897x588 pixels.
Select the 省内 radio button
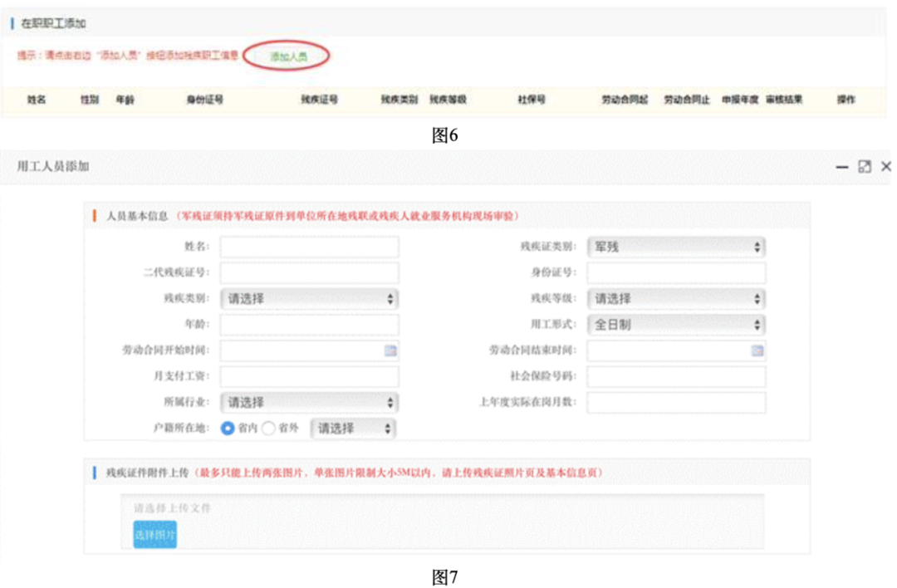point(228,429)
